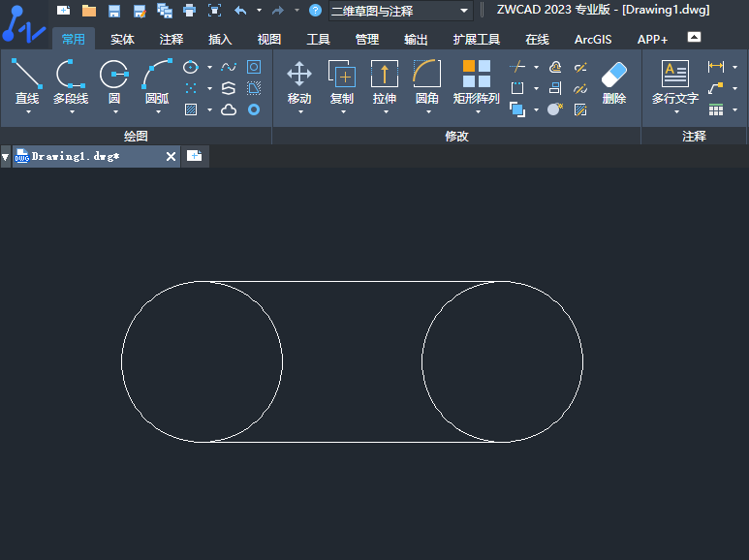Expand the 矩形阵列 dropdown arrow
The height and width of the screenshot is (560, 749).
coord(476,111)
